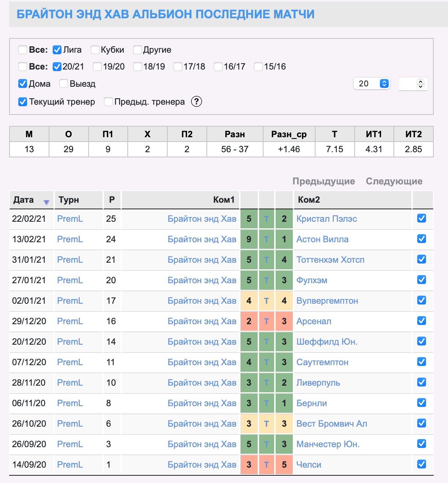The width and height of the screenshot is (448, 483).
Task: Click the Ком2 column header
Action: click(353, 200)
